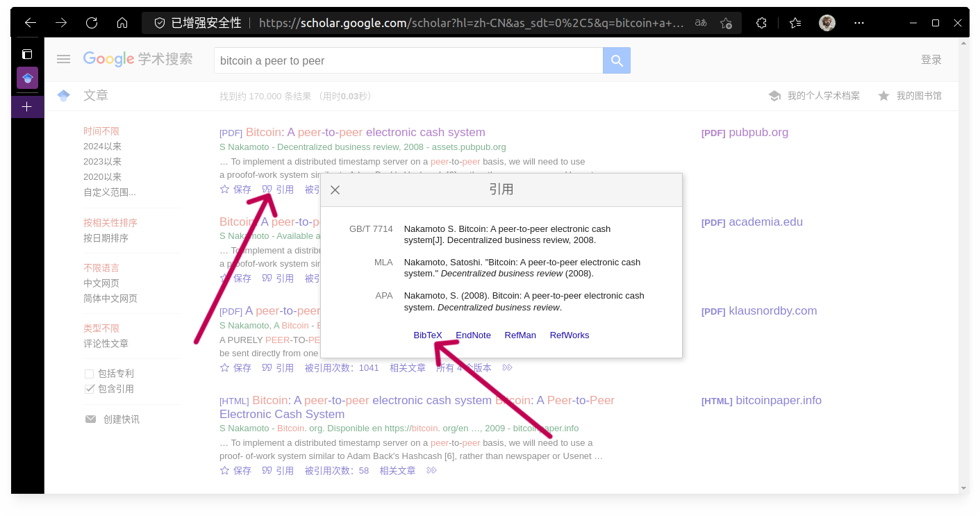Click 登录 sign-in link
Viewport: 980px width, 516px height.
(x=931, y=60)
